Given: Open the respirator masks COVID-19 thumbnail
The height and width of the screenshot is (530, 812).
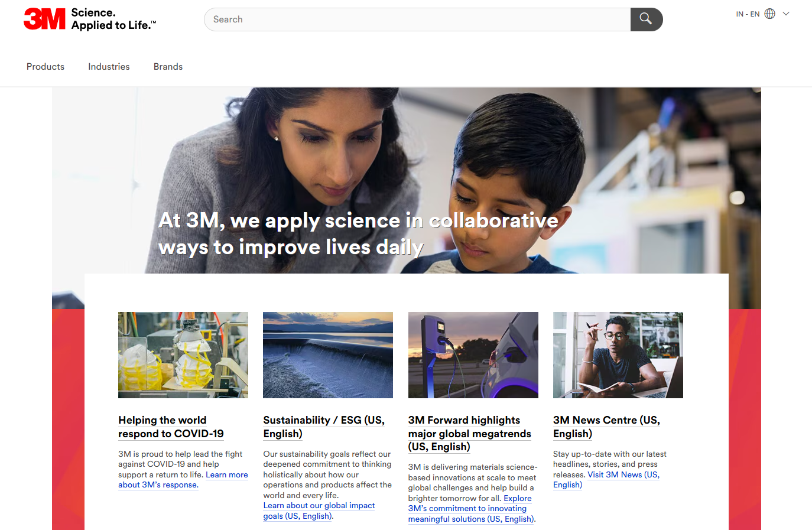Looking at the screenshot, I should click(x=183, y=355).
